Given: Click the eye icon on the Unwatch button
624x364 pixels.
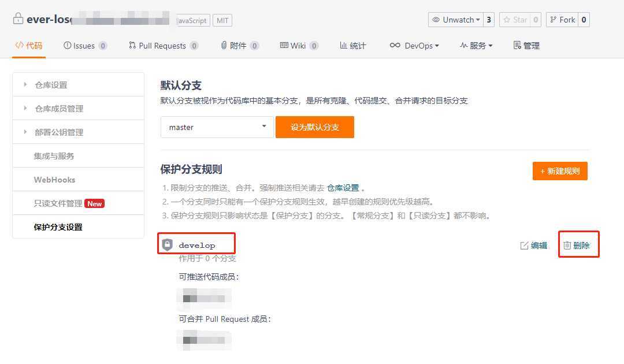Looking at the screenshot, I should coord(437,19).
